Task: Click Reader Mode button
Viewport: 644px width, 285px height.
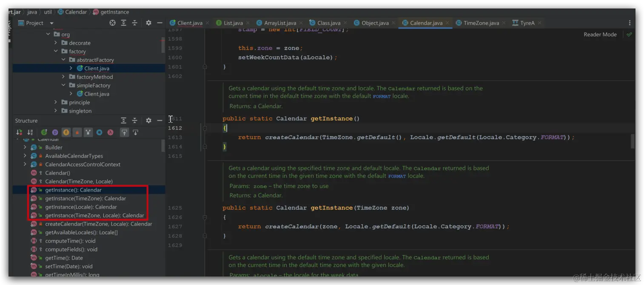Action: pyautogui.click(x=600, y=34)
